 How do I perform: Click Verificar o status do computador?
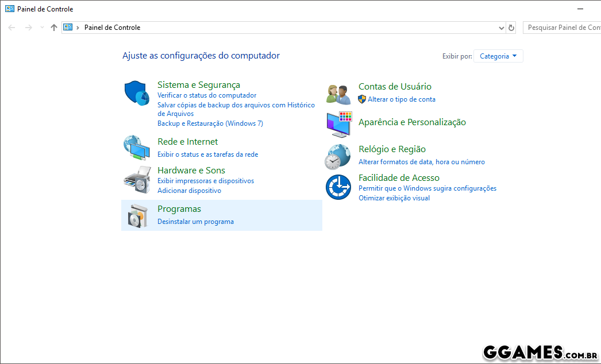[207, 95]
